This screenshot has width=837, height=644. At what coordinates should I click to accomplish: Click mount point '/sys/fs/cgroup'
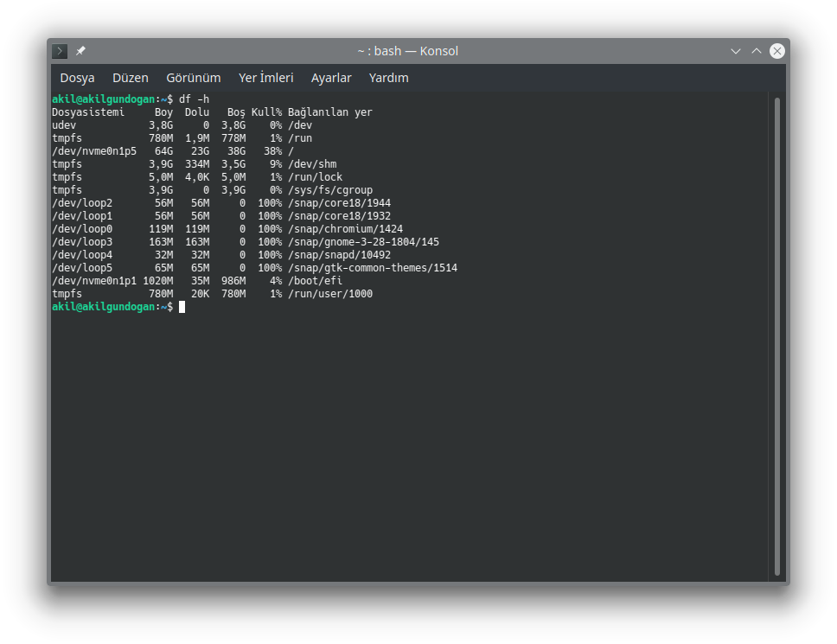click(330, 190)
